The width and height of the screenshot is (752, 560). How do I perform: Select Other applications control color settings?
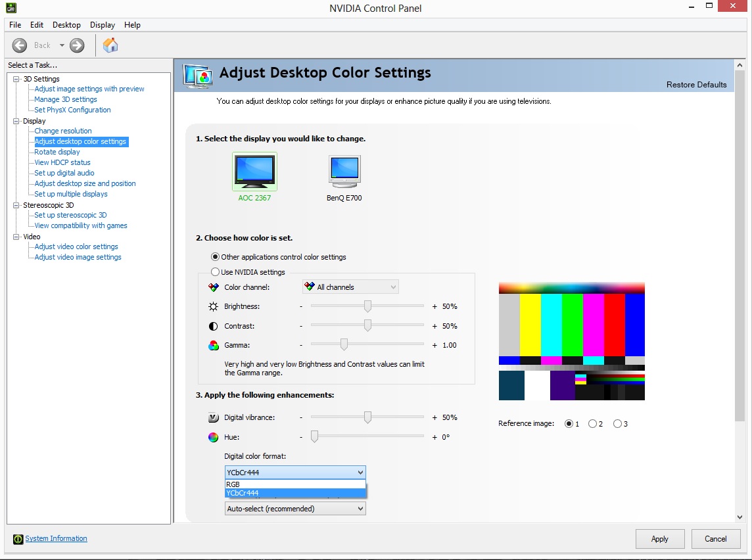[215, 257]
